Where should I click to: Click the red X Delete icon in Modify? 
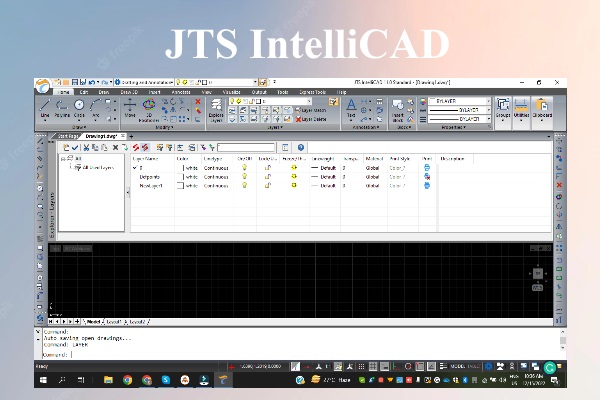(198, 102)
